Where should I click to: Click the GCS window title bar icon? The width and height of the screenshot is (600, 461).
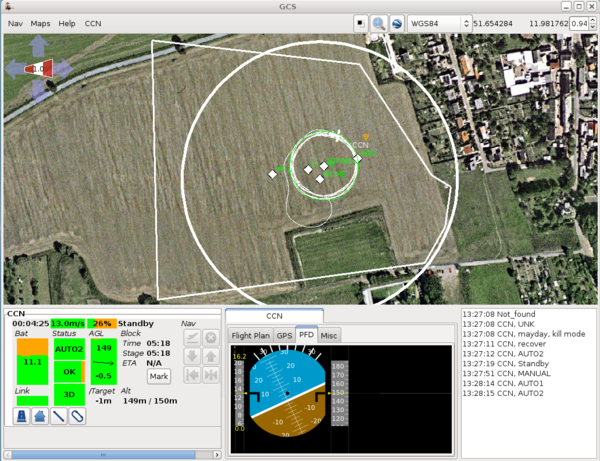(x=8, y=6)
